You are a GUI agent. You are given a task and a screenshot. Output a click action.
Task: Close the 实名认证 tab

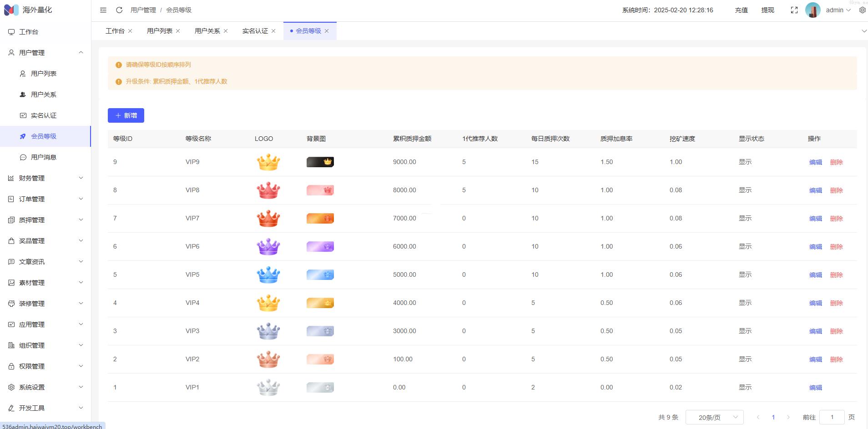273,31
